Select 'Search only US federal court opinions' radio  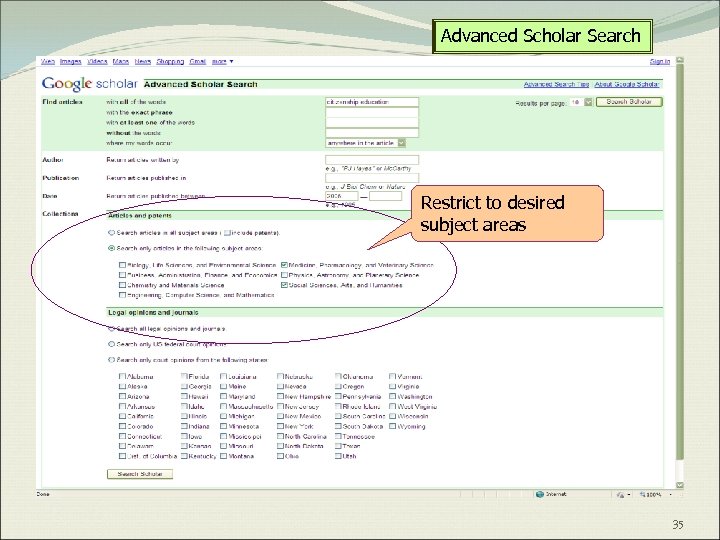111,344
